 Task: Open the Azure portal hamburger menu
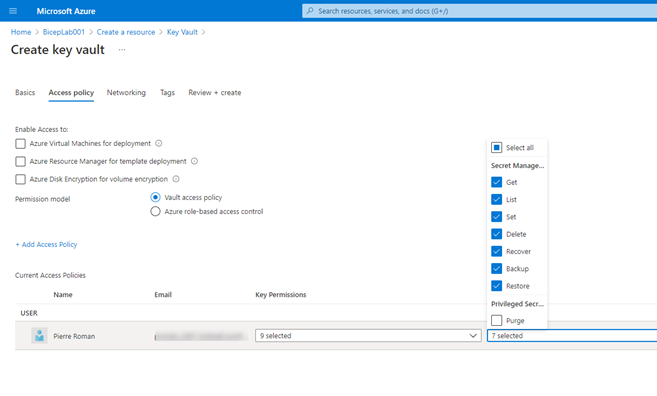13,11
